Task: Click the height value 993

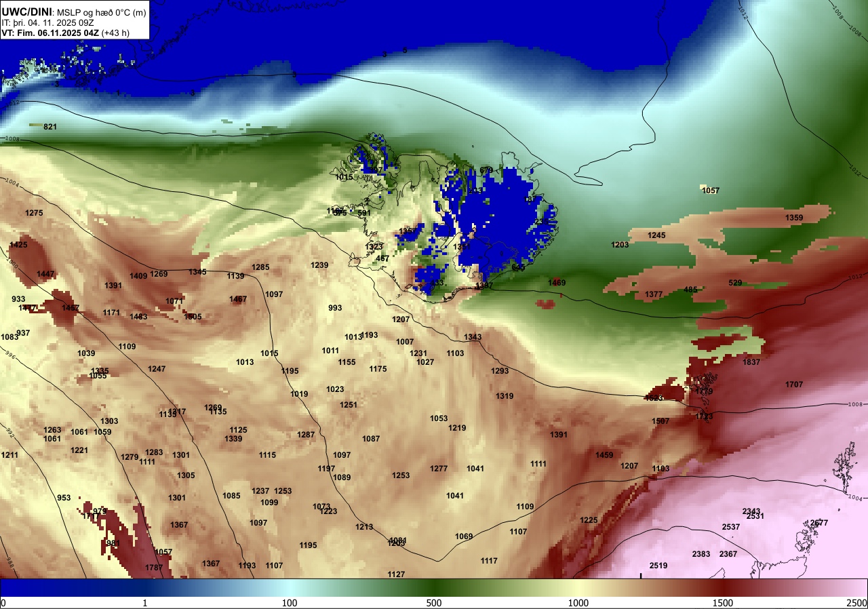Action: 335,308
